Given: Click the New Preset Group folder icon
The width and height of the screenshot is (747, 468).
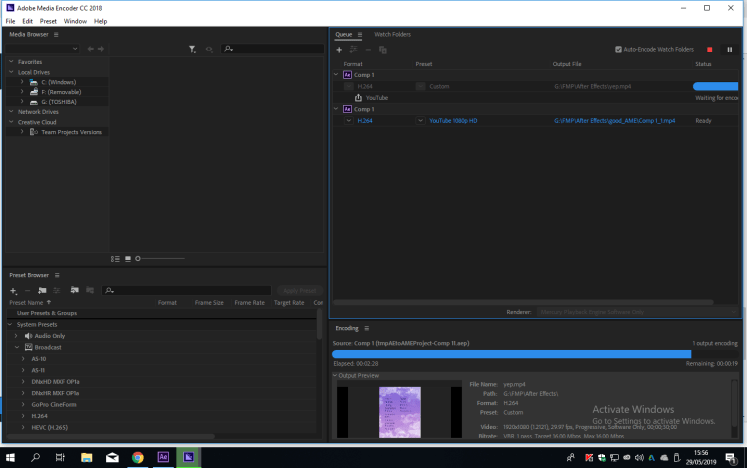Looking at the screenshot, I should pyautogui.click(x=42, y=291).
